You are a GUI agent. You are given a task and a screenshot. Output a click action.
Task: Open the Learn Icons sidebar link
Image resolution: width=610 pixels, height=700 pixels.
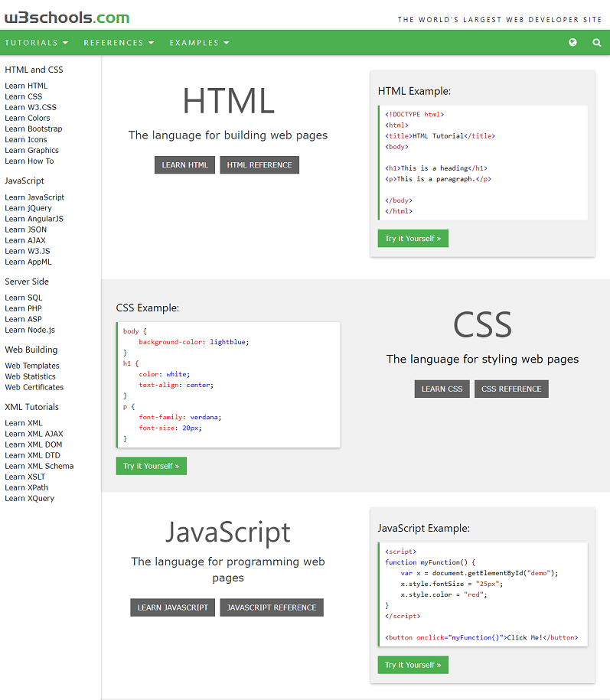[26, 139]
